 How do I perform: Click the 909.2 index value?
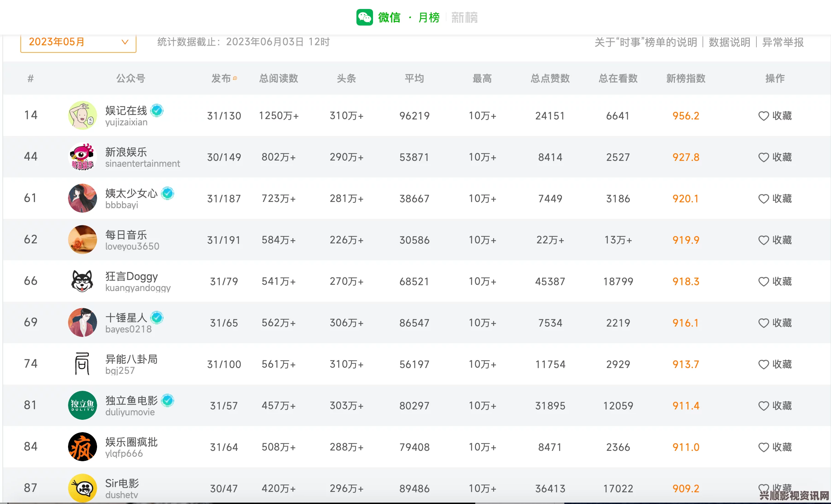tap(686, 489)
